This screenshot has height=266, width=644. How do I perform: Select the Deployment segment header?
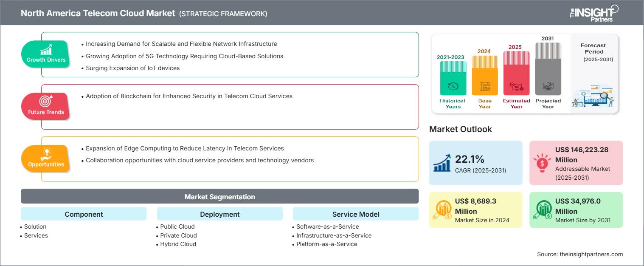[x=219, y=214]
